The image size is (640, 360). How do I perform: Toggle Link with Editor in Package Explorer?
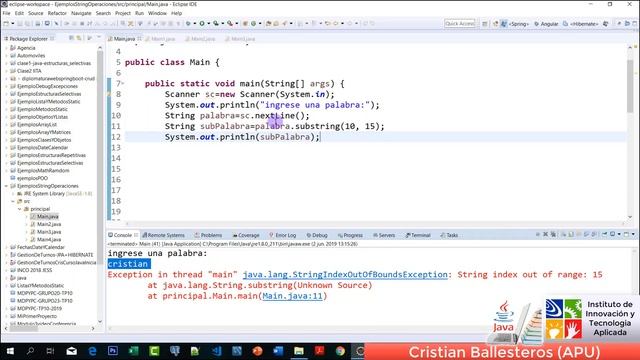tap(79, 38)
